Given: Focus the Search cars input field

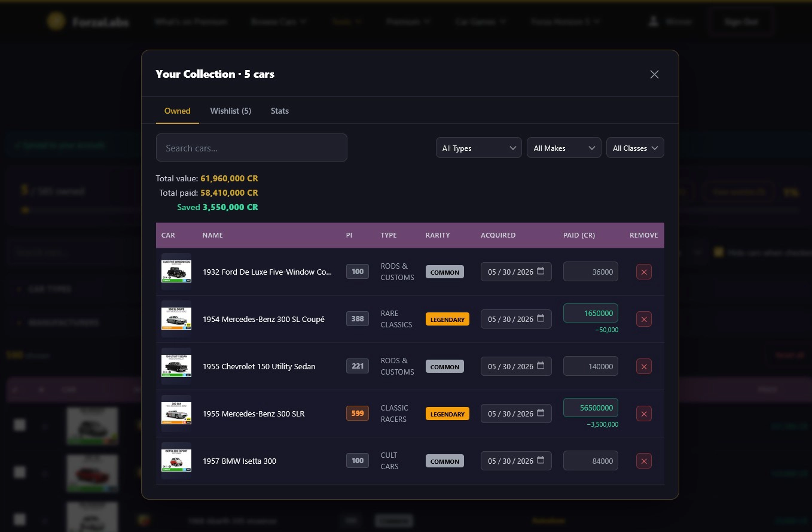Looking at the screenshot, I should click(x=252, y=148).
